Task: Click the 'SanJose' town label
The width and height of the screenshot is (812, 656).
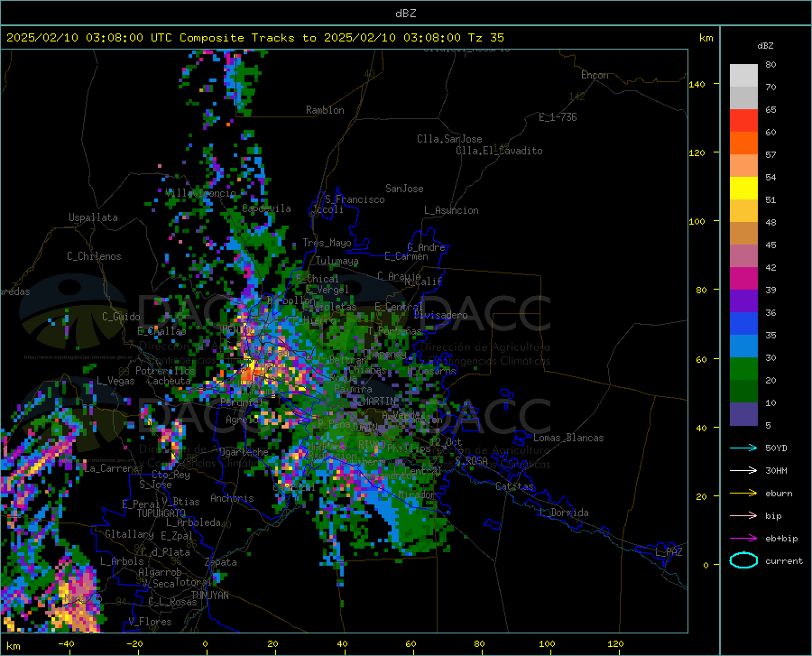Action: pyautogui.click(x=404, y=189)
